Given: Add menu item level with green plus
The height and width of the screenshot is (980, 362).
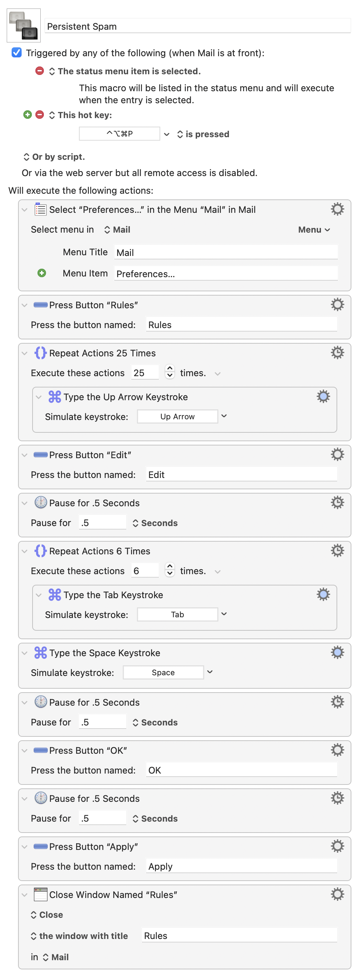Looking at the screenshot, I should [x=42, y=273].
